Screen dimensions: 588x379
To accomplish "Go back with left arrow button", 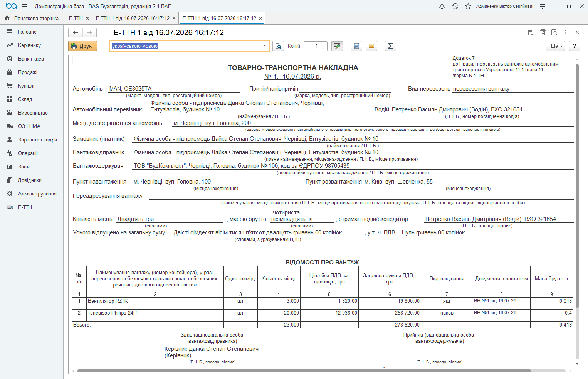I will 76,32.
